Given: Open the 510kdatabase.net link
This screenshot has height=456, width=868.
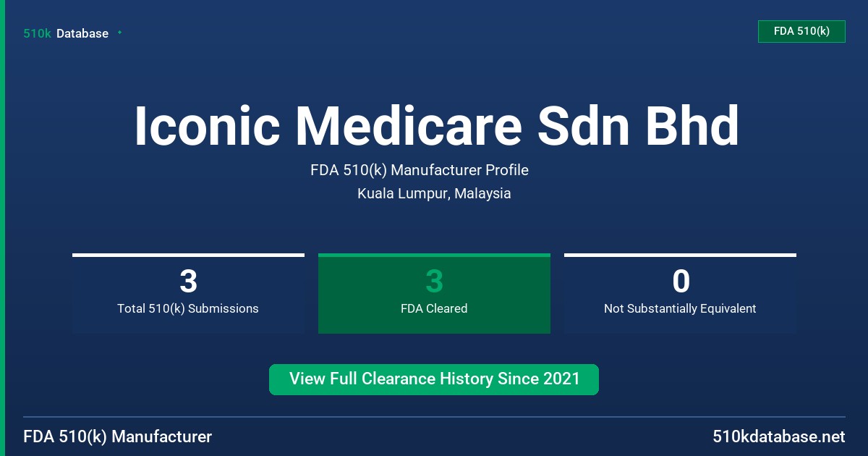Looking at the screenshot, I should tap(778, 436).
